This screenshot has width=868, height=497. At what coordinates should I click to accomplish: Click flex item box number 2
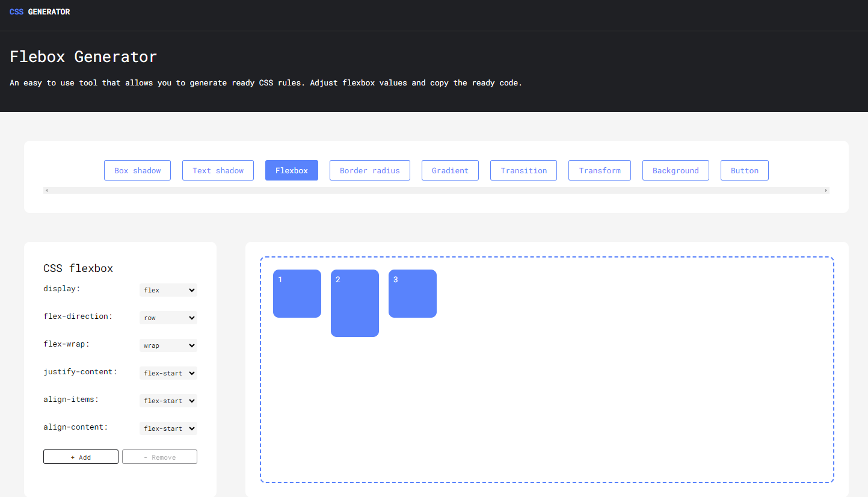(x=355, y=303)
